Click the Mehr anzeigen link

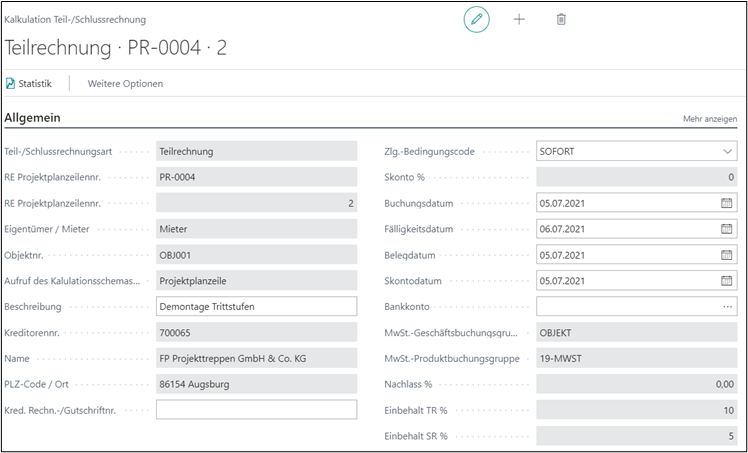point(710,119)
